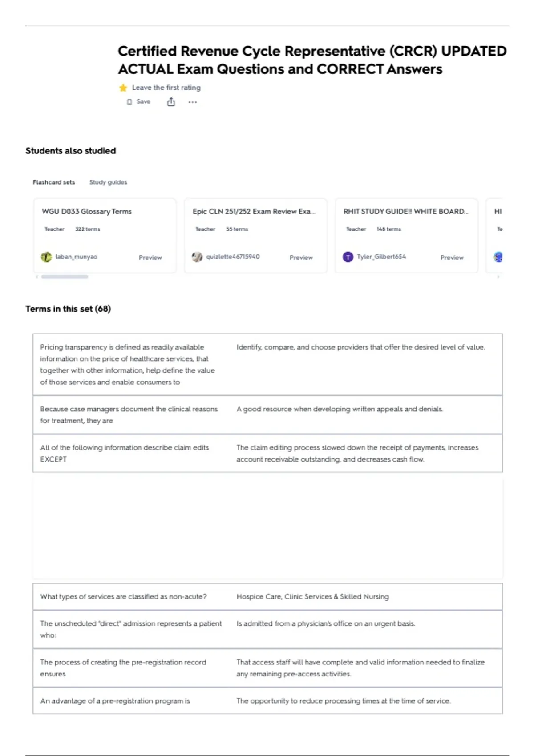Open the share icon
534x756 pixels.
click(171, 102)
